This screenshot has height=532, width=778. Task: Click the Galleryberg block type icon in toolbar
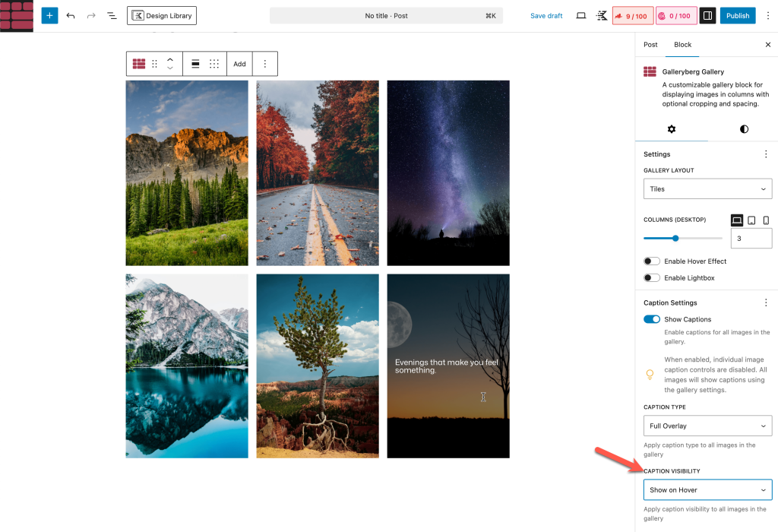139,64
